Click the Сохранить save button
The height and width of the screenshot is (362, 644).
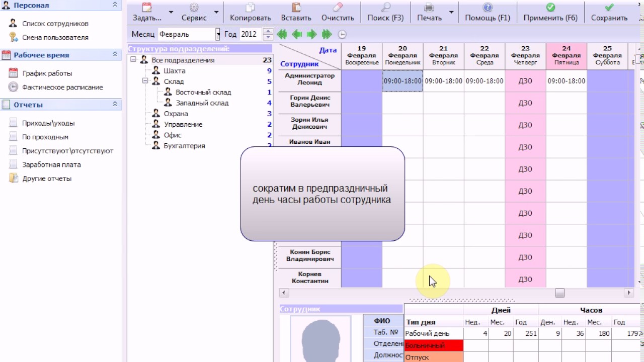point(609,12)
